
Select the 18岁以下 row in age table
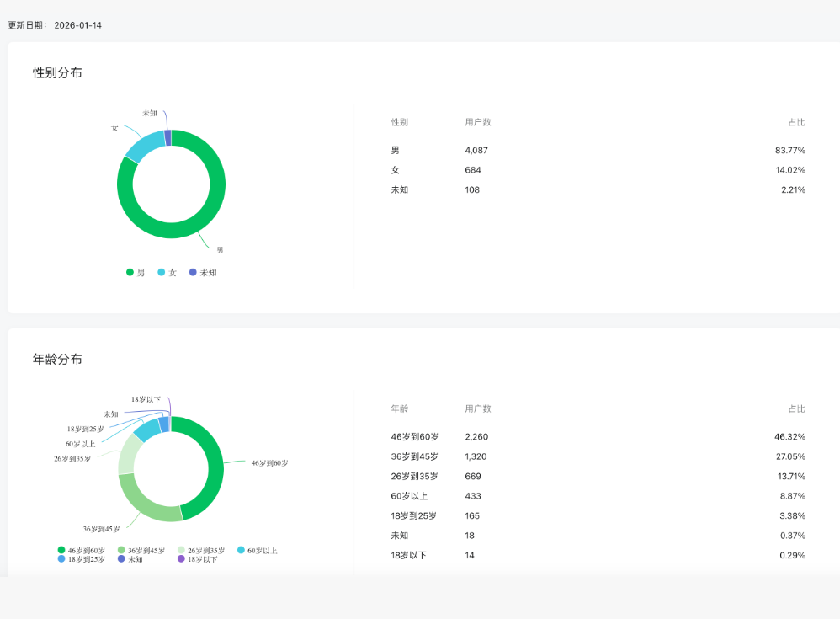tap(598, 555)
